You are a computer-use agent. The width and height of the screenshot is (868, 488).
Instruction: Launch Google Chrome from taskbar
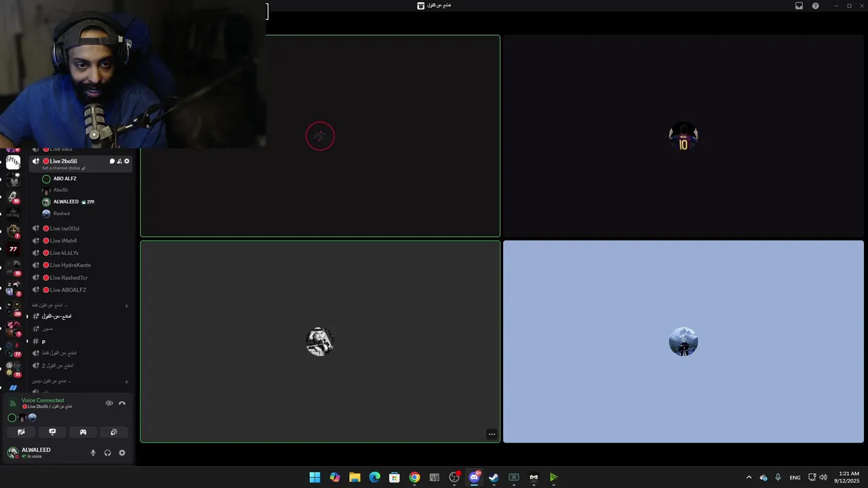tap(414, 477)
